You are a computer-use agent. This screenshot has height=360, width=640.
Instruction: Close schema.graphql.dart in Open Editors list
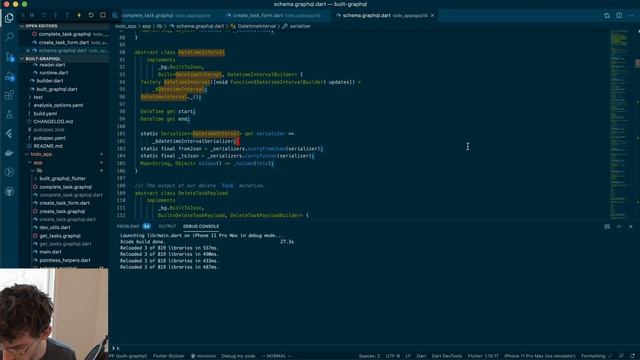[x=28, y=51]
